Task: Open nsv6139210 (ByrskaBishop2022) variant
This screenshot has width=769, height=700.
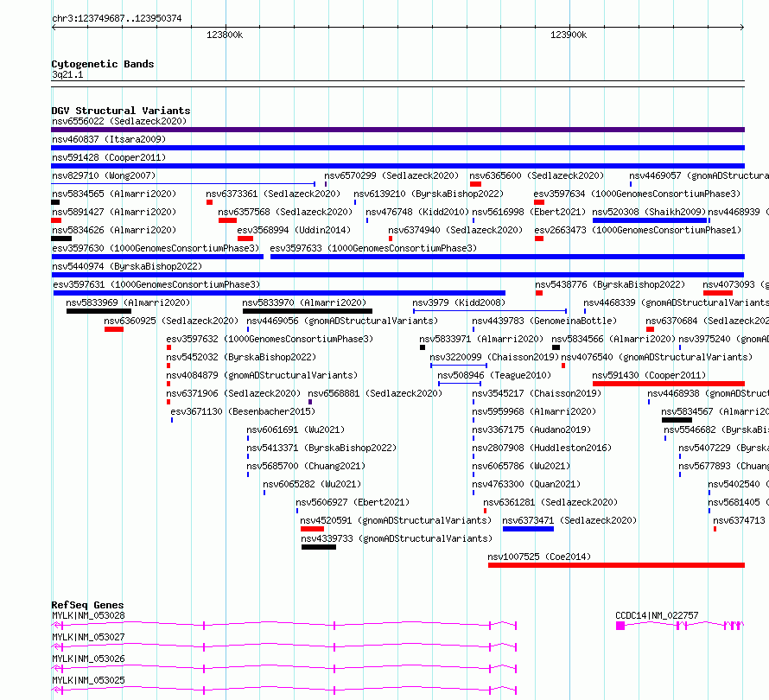Action: [429, 194]
